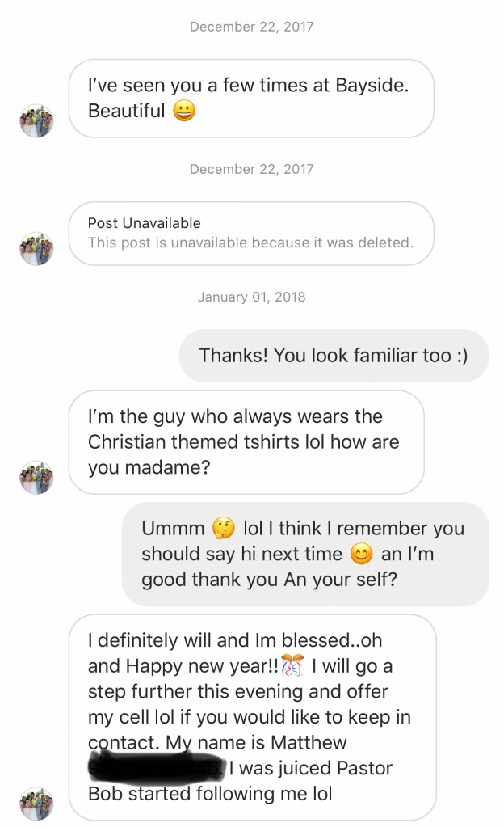Click the second December 22, 2017 timestamp

[x=251, y=169]
